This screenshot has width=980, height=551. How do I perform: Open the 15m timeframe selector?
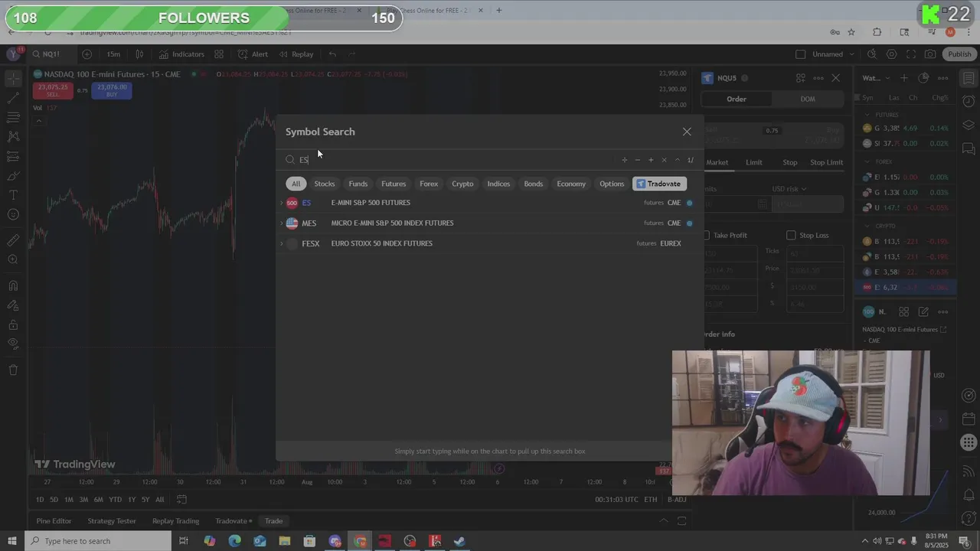point(113,54)
